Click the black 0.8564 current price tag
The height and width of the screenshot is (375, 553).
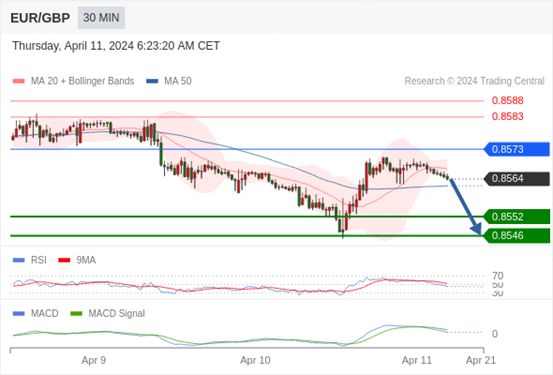(517, 179)
